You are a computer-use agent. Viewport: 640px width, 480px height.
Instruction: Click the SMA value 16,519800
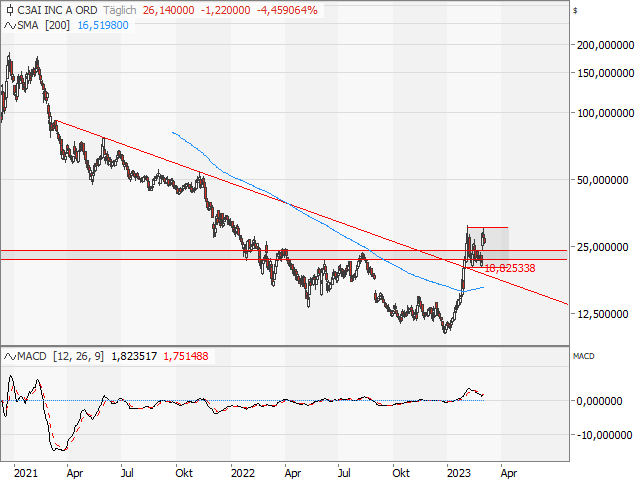point(103,26)
